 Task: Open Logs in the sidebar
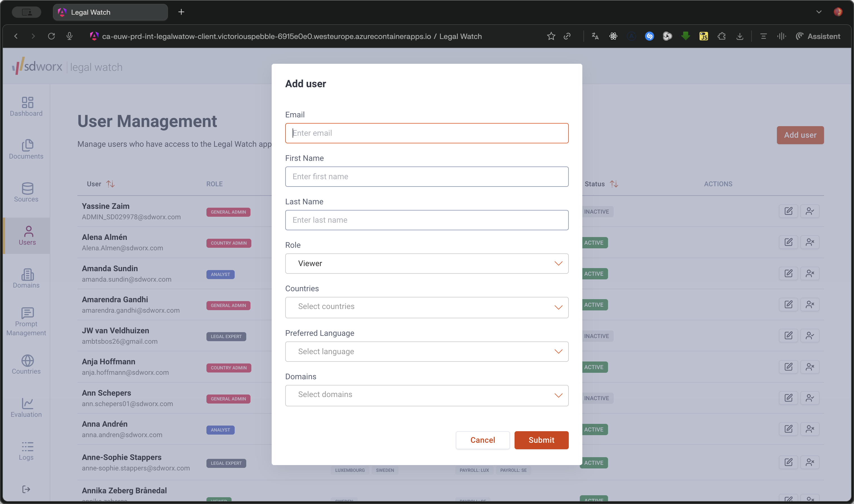(x=26, y=450)
